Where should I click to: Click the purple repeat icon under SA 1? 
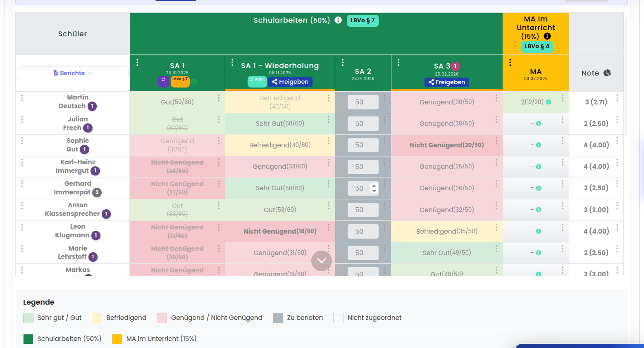pyautogui.click(x=163, y=82)
